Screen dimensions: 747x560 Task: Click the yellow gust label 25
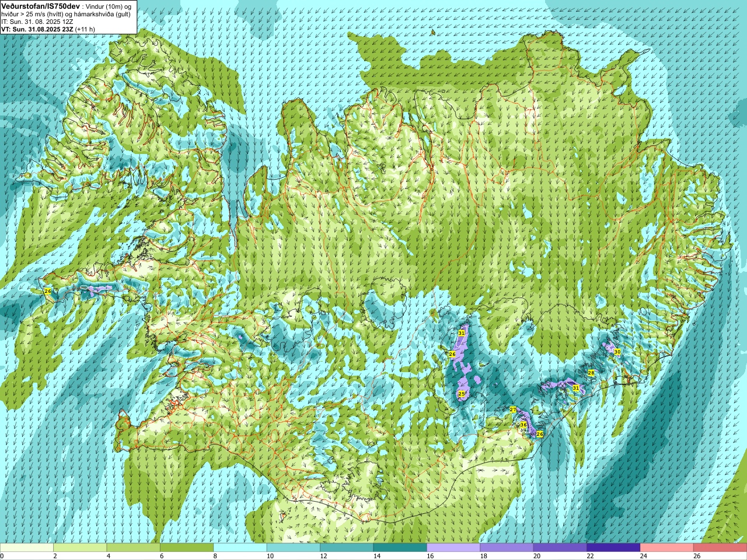click(x=461, y=394)
